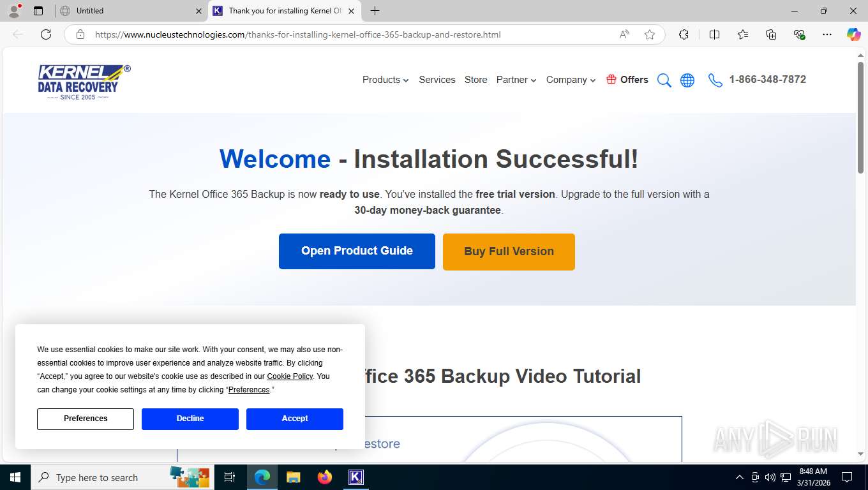Expand the Products dropdown menu

(385, 80)
